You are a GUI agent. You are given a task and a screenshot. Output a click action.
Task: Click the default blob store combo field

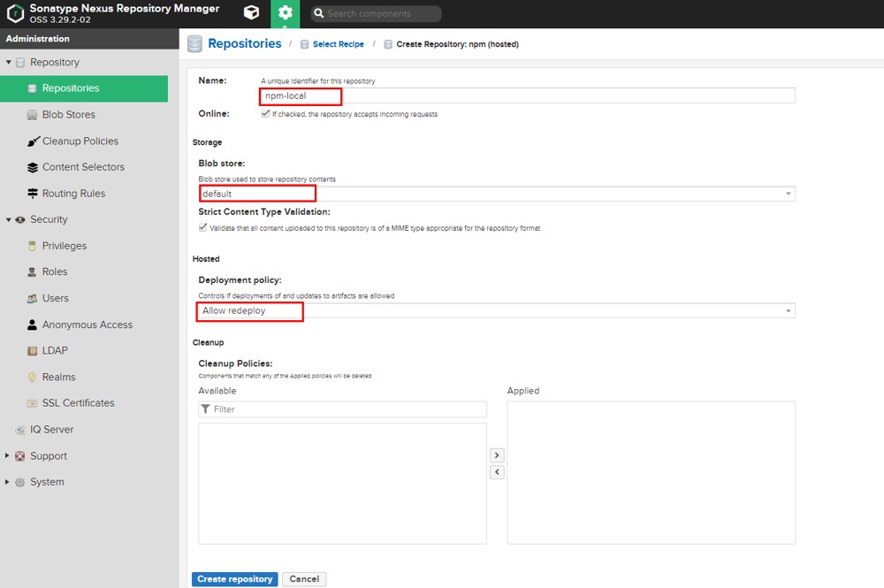(x=497, y=194)
